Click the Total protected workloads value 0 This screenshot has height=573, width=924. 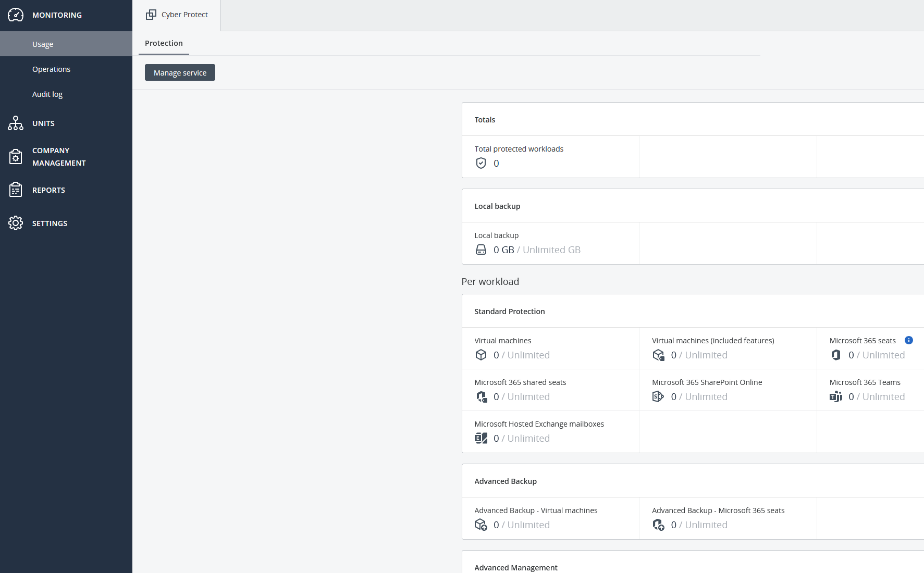pos(496,163)
